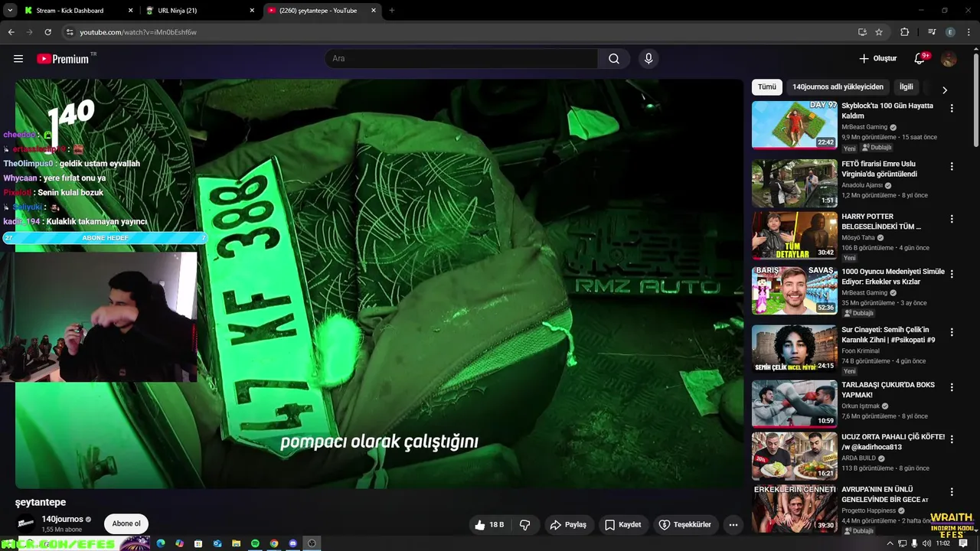Viewport: 980px width, 551px height.
Task: Reload the YouTube page
Action: (47, 32)
